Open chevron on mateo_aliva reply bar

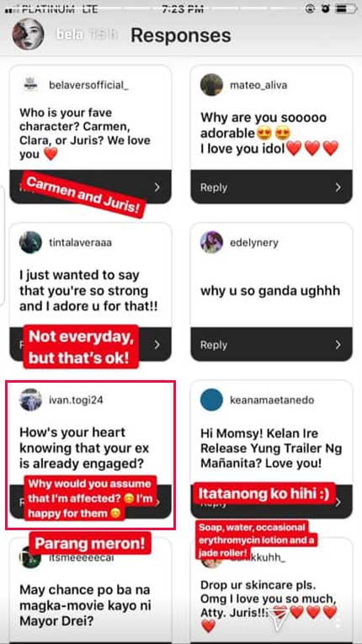(338, 187)
